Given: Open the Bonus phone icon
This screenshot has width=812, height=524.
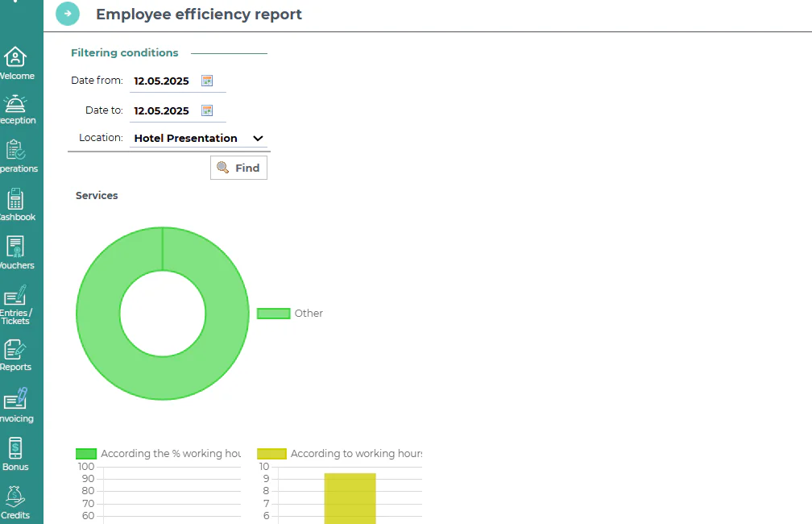Looking at the screenshot, I should [15, 448].
